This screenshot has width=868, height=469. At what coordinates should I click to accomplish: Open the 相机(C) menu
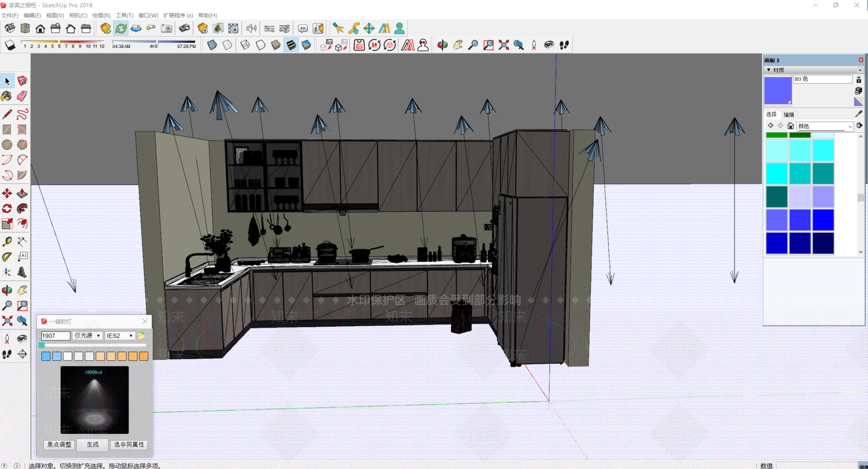click(x=78, y=15)
